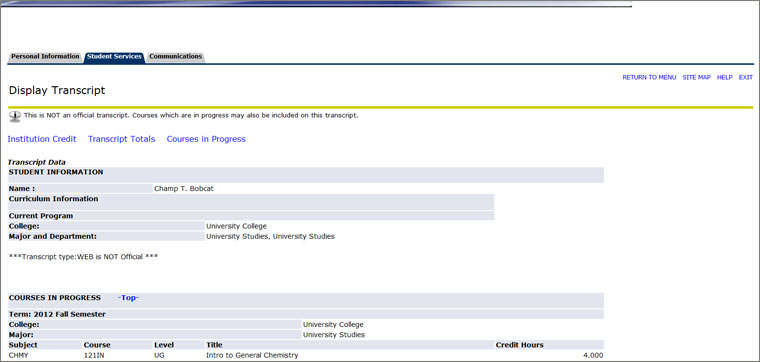Switch to the Communications tab

[x=175, y=57]
